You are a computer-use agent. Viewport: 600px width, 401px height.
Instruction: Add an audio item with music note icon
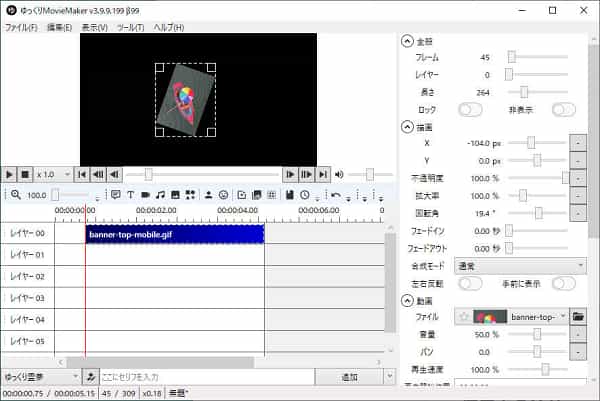[160, 195]
